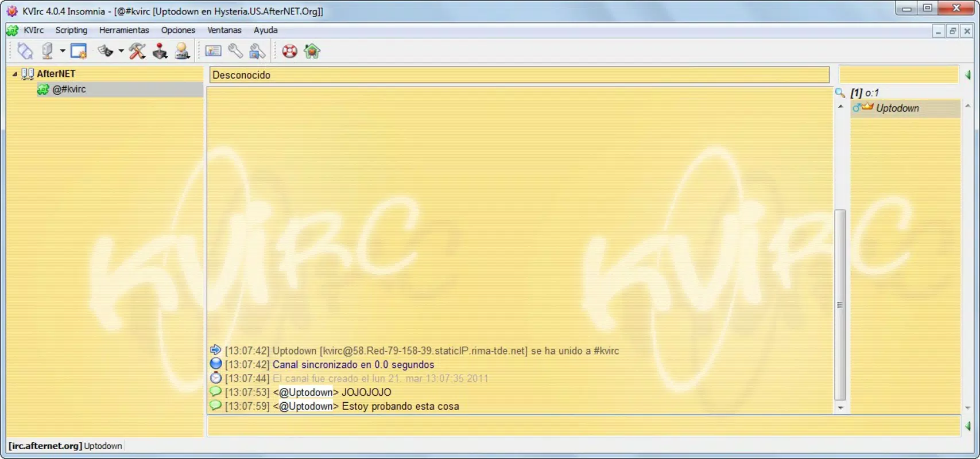Open the Herramientas menu

(x=124, y=30)
